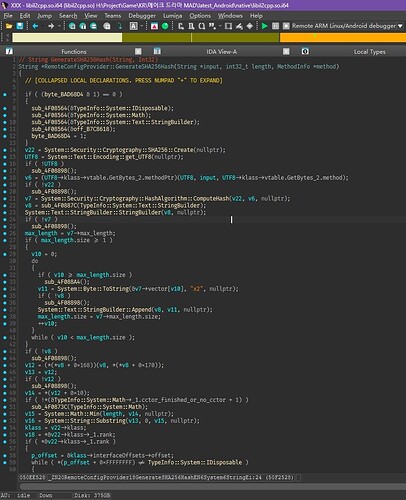Terminate process using the stop icon
Viewport: 406px width, 500px height.
(286, 26)
